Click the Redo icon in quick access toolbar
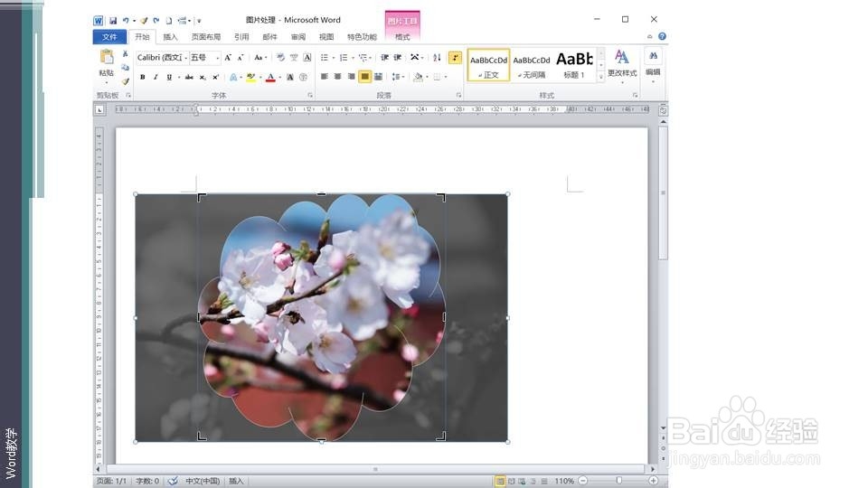This screenshot has width=868, height=488. coord(156,21)
